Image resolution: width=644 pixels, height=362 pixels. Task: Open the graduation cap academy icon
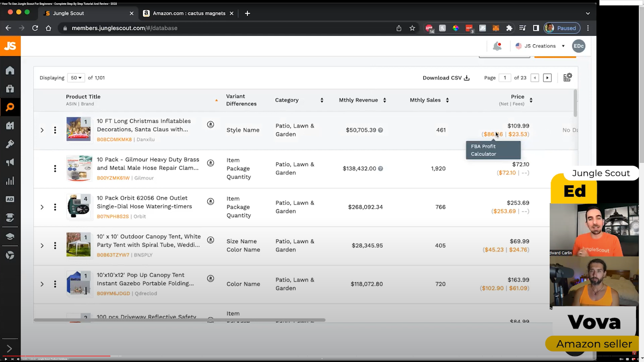(10, 237)
